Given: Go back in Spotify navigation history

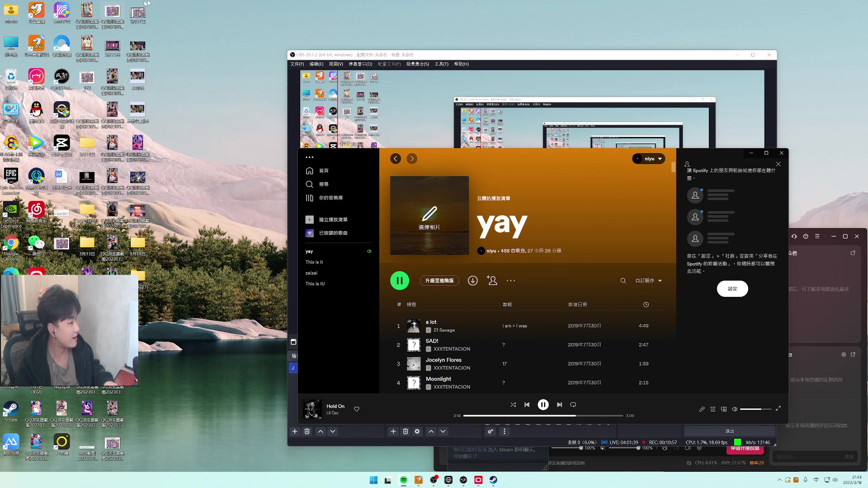Looking at the screenshot, I should (x=396, y=159).
